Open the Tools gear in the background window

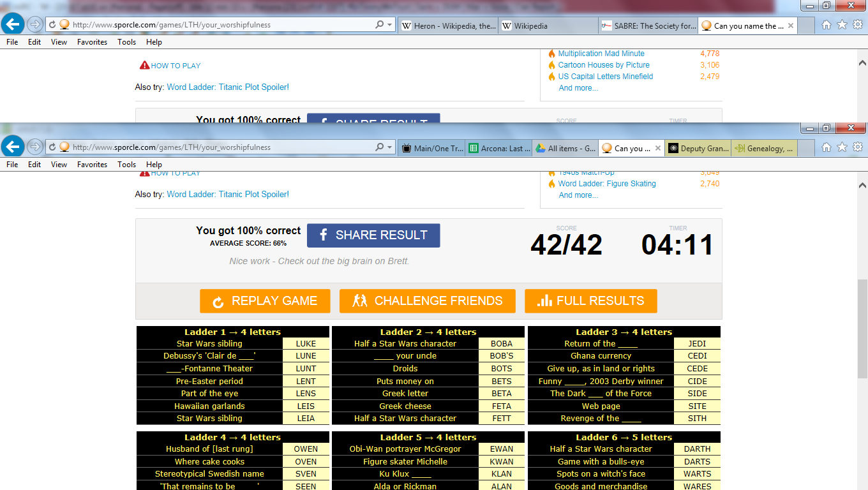point(858,25)
